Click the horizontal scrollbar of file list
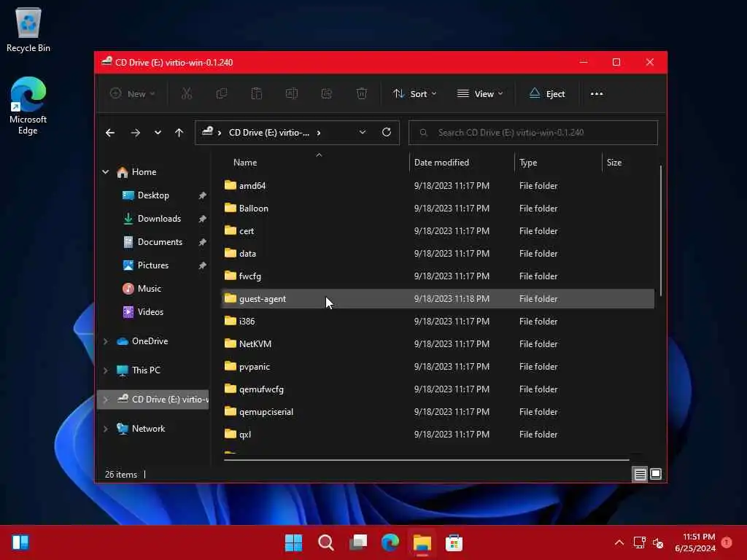 pyautogui.click(x=426, y=460)
